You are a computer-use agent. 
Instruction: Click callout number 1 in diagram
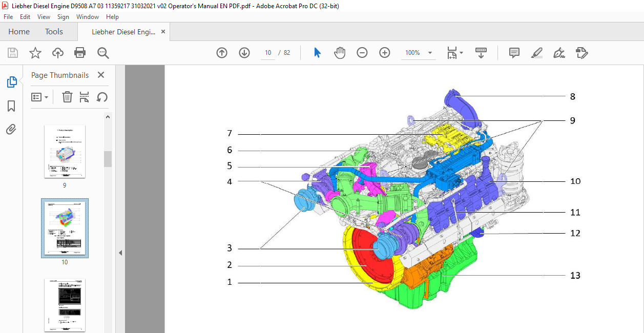pos(230,282)
